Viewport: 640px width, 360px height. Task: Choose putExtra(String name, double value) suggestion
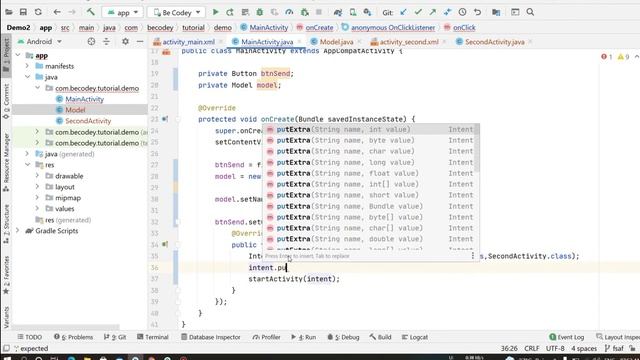(370, 239)
